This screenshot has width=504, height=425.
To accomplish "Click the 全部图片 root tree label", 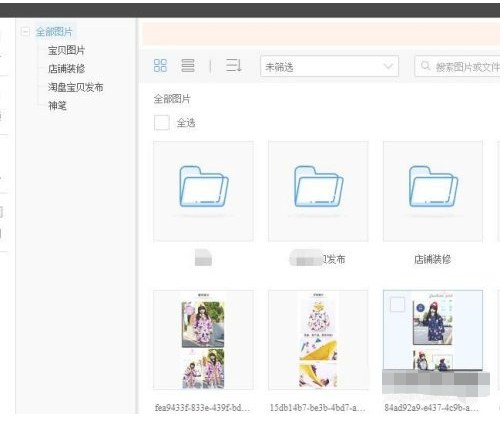I will click(x=54, y=32).
